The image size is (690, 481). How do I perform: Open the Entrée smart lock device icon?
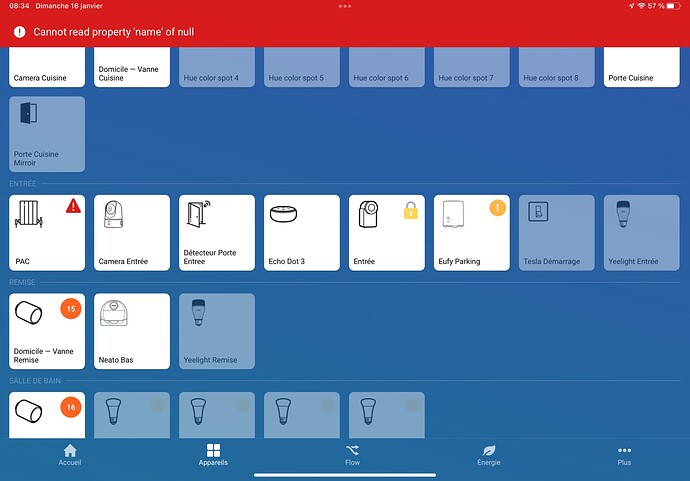[368, 214]
